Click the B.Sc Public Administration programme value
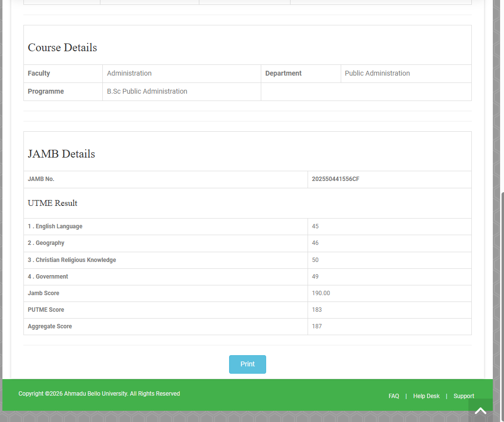The height and width of the screenshot is (422, 504). [147, 91]
